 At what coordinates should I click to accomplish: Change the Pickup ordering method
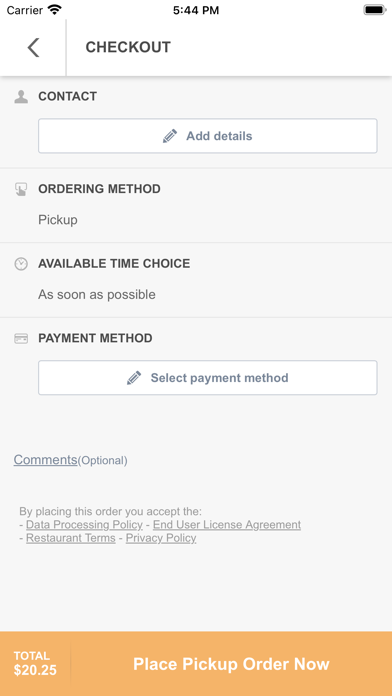58,220
